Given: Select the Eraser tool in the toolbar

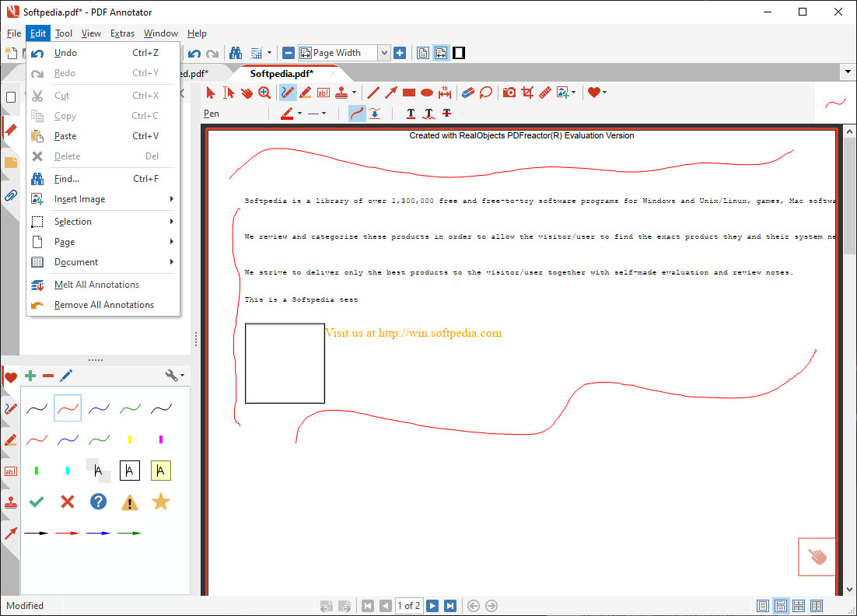Looking at the screenshot, I should 467,93.
